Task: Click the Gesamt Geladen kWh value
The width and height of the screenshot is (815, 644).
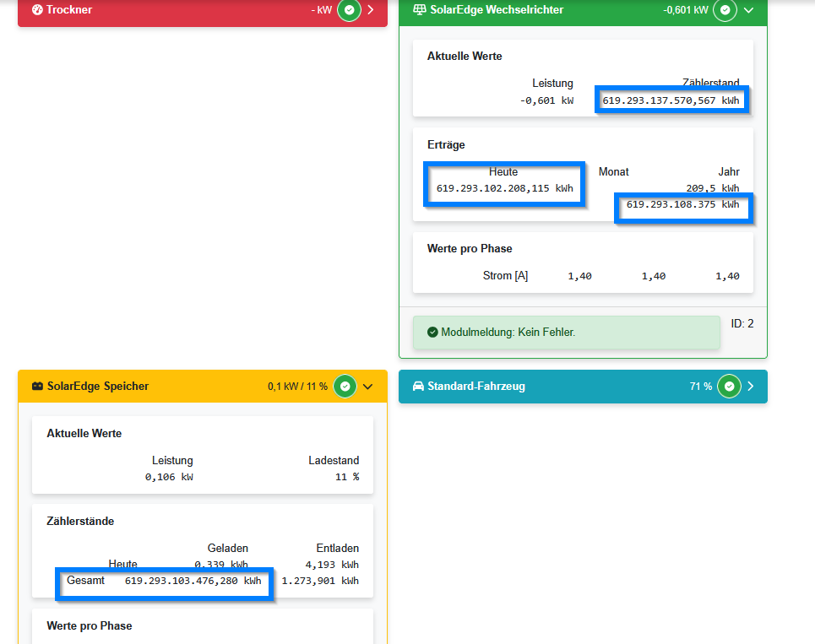Action: tap(193, 581)
